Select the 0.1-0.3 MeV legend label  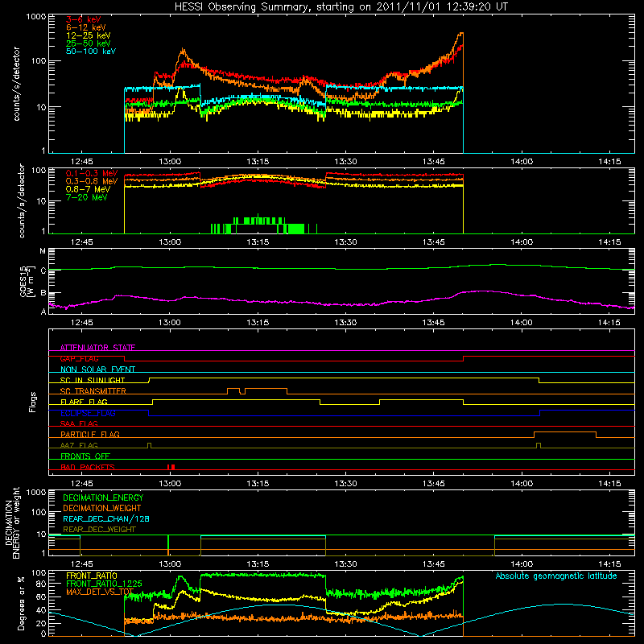click(x=92, y=173)
